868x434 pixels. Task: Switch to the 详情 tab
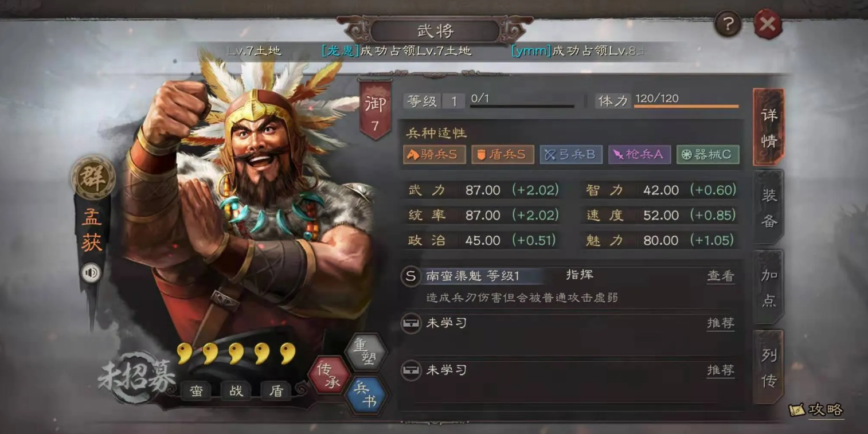768,127
